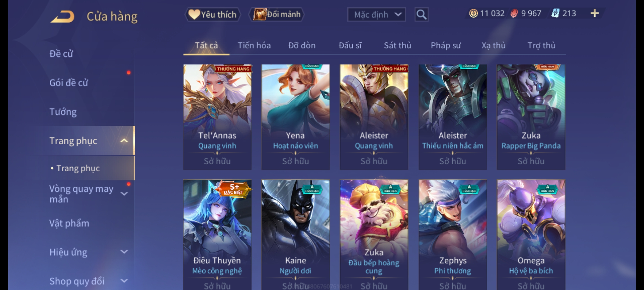Expand the Hiệu ứng sidebar section
The width and height of the screenshot is (644, 290).
124,252
